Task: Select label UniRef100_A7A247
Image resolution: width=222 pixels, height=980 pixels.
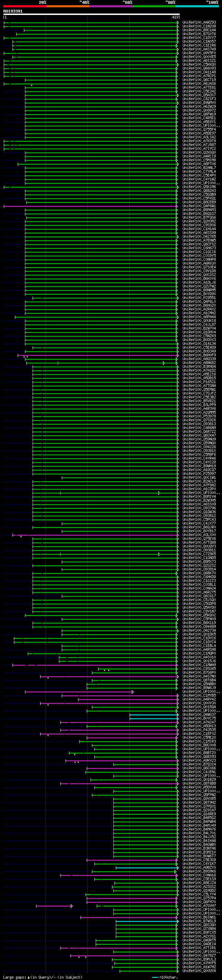Action: click(199, 722)
